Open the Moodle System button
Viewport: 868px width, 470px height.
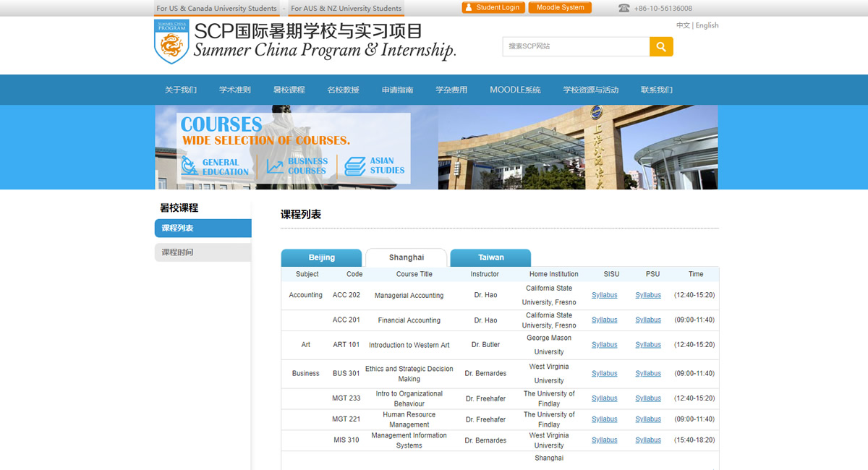click(x=560, y=7)
